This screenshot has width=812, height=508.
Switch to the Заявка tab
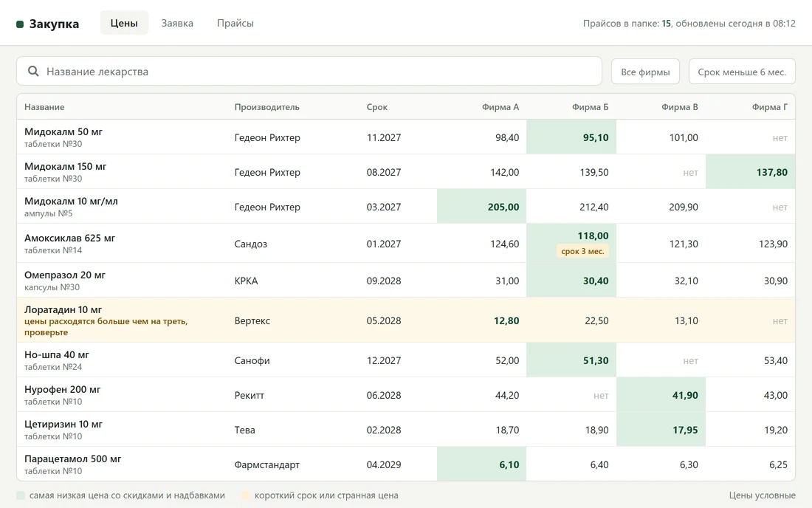[x=177, y=23]
